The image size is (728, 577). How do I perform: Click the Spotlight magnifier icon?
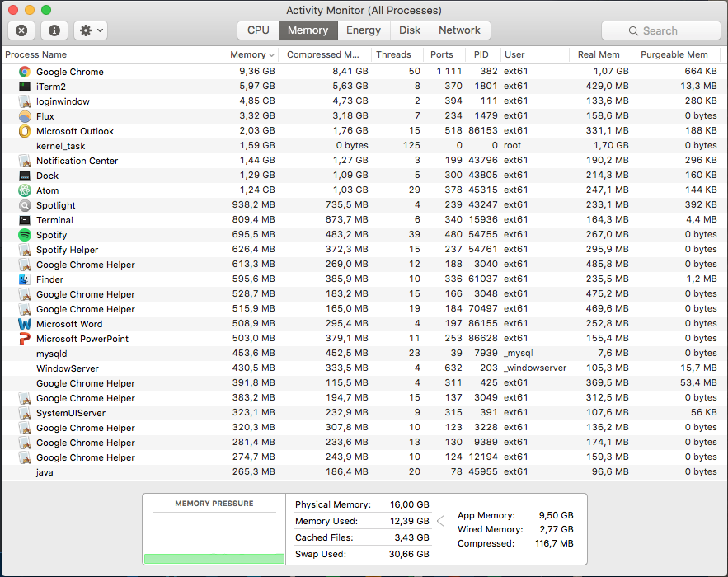(x=25, y=205)
